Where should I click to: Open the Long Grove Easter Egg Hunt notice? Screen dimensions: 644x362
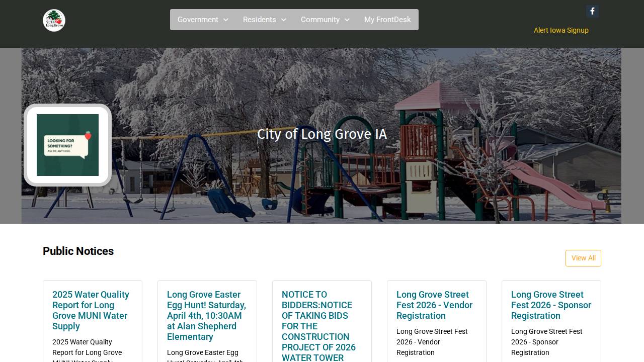[x=206, y=316]
